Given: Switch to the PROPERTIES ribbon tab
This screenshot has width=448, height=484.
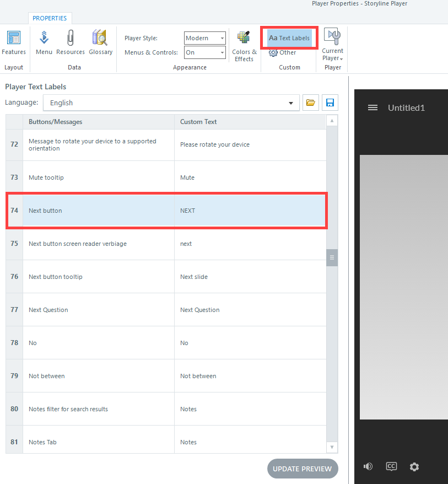Looking at the screenshot, I should pyautogui.click(x=50, y=18).
